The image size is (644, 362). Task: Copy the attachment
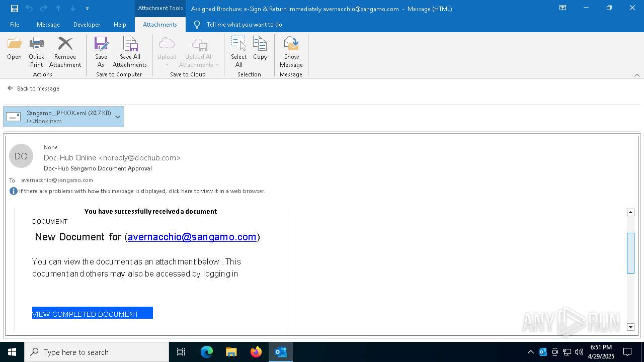(260, 49)
